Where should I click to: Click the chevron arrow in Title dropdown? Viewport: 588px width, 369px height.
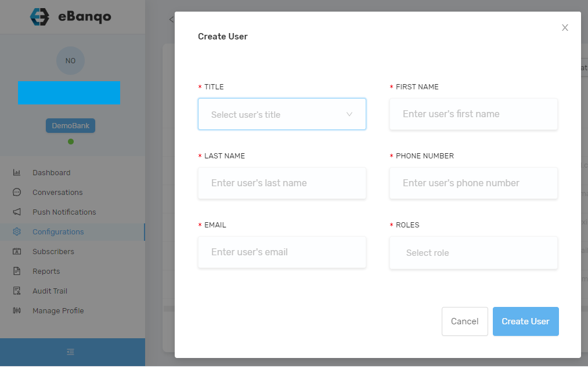click(x=349, y=114)
